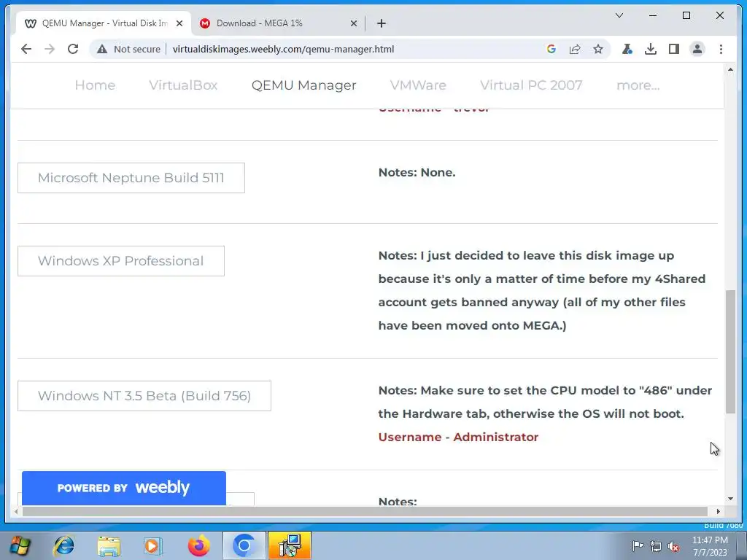Go forward with the forward arrow
747x560 pixels.
coord(50,49)
